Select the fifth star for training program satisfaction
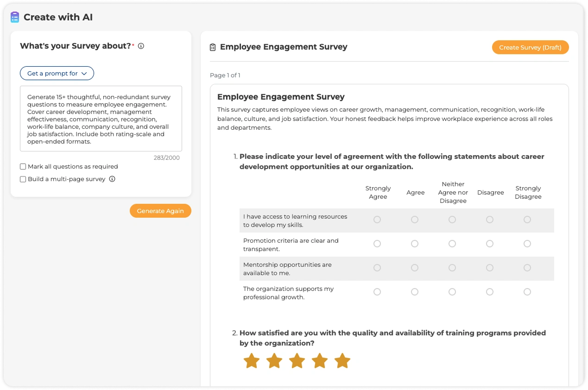The width and height of the screenshot is (588, 390). click(342, 360)
